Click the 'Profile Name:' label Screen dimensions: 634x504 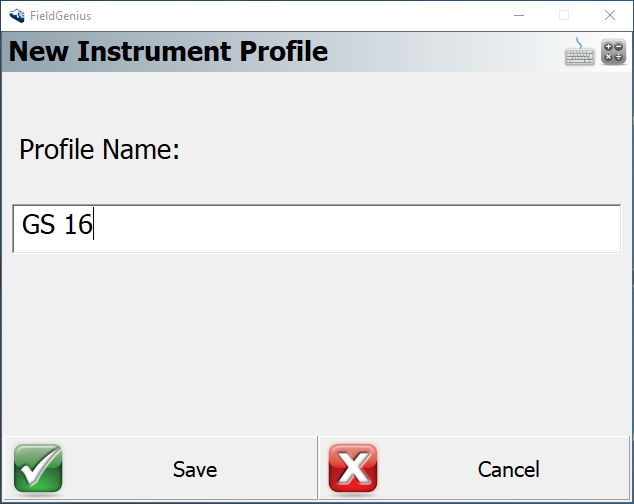pos(99,150)
